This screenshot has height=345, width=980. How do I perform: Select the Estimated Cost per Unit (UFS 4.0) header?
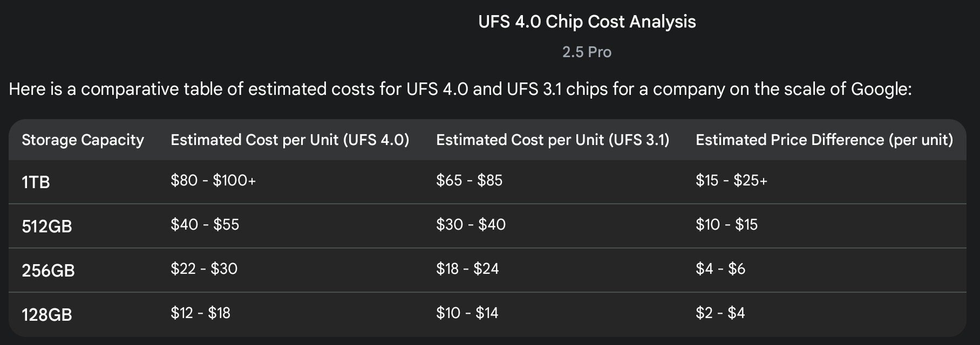click(x=290, y=140)
